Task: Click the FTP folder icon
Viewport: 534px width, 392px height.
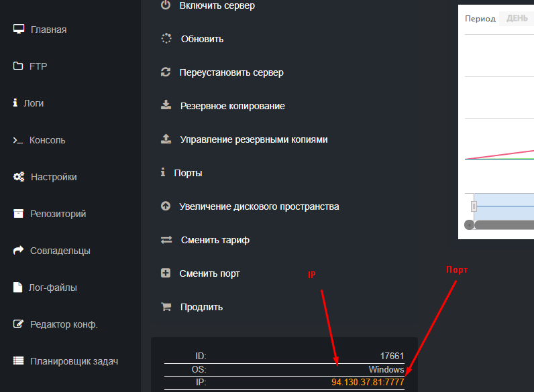Action: [19, 66]
